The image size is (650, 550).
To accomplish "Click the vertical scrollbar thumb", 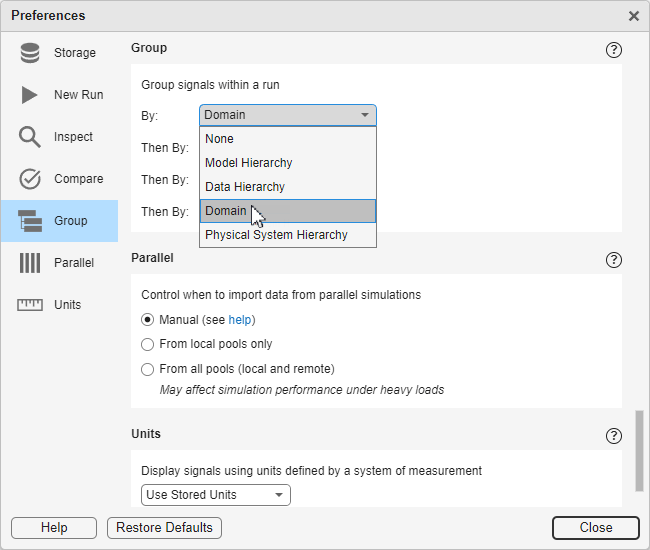I will (639, 450).
